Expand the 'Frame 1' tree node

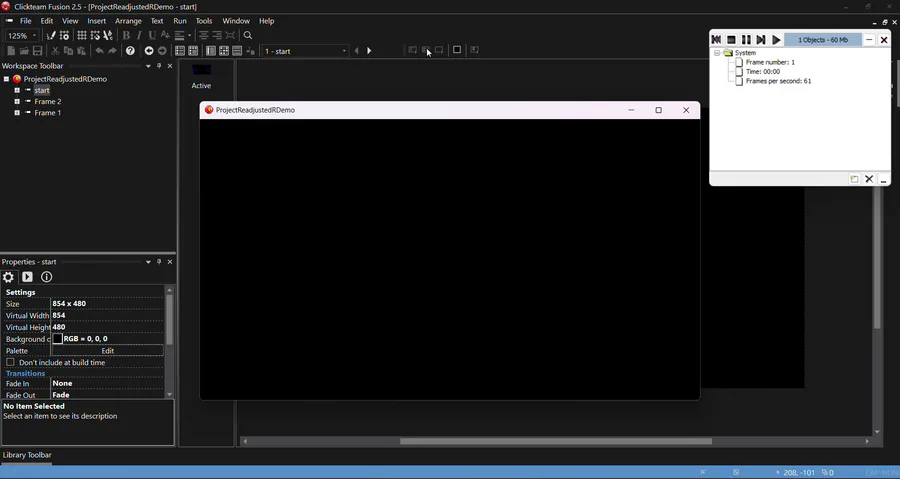tap(17, 113)
